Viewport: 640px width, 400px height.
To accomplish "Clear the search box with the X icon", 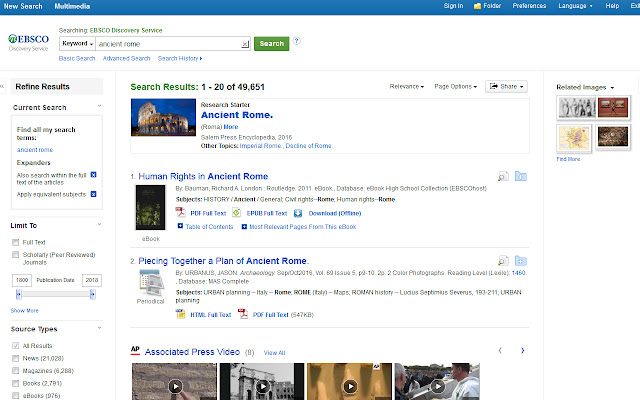I will (245, 44).
